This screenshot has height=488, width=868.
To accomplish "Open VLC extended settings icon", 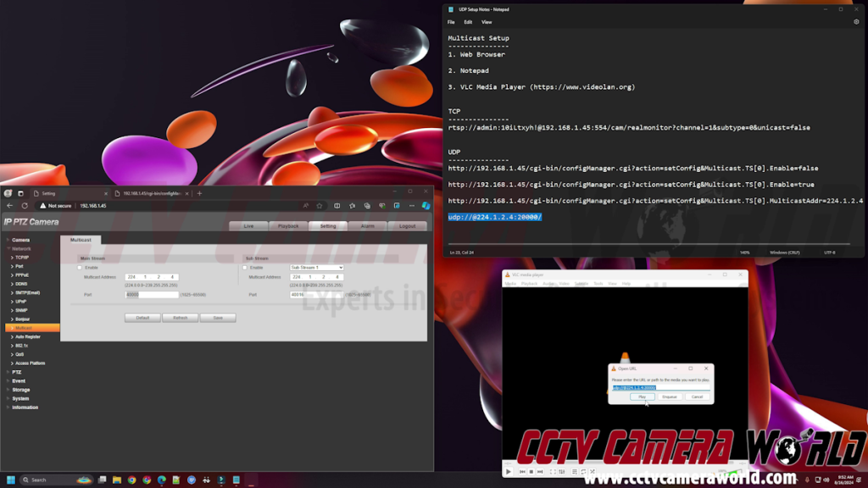I will click(x=562, y=472).
